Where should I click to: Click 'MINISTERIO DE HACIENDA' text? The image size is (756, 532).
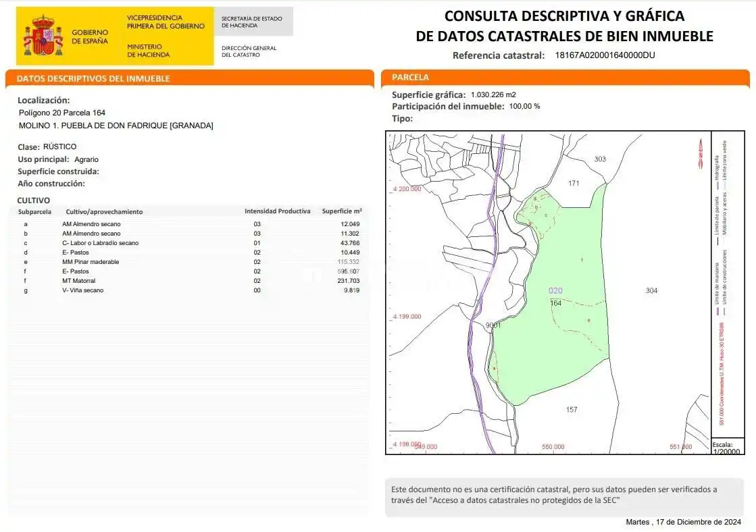149,51
